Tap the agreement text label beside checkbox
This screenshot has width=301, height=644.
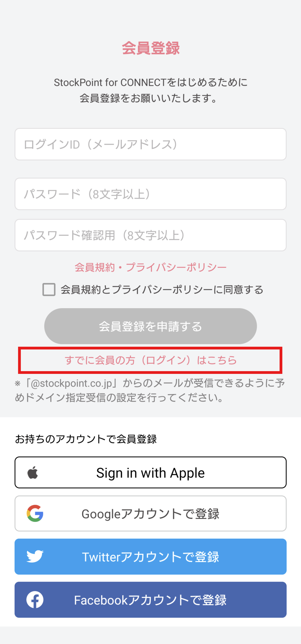pos(162,289)
